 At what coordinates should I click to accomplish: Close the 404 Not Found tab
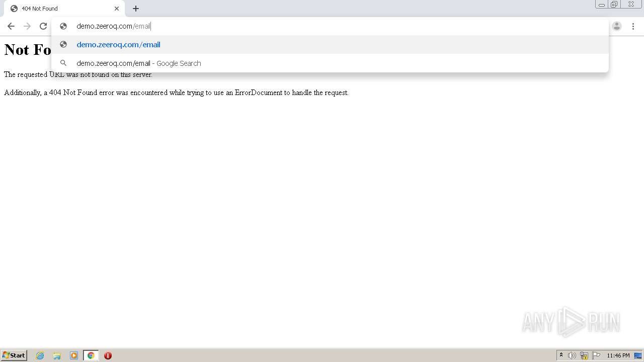[117, 9]
